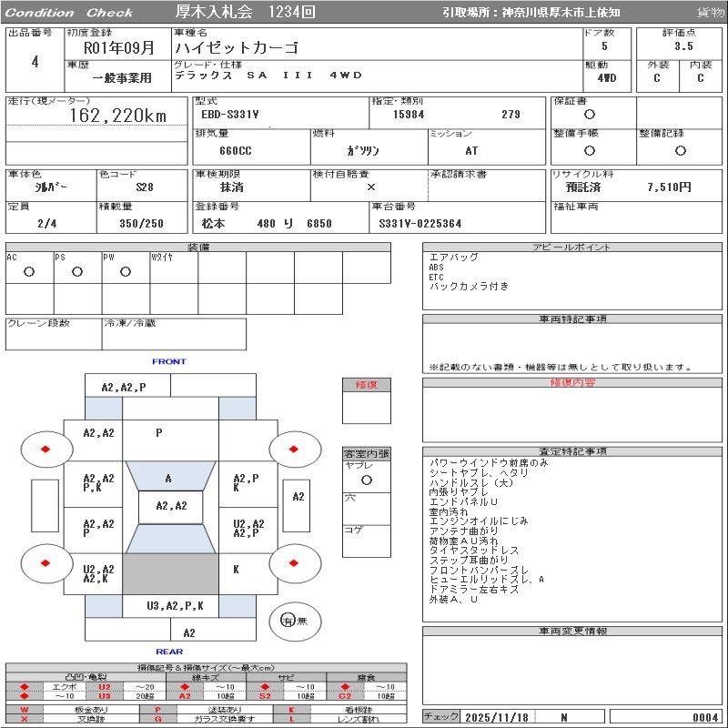Click the upper-right wheel's red diamond marker

[x=294, y=449]
